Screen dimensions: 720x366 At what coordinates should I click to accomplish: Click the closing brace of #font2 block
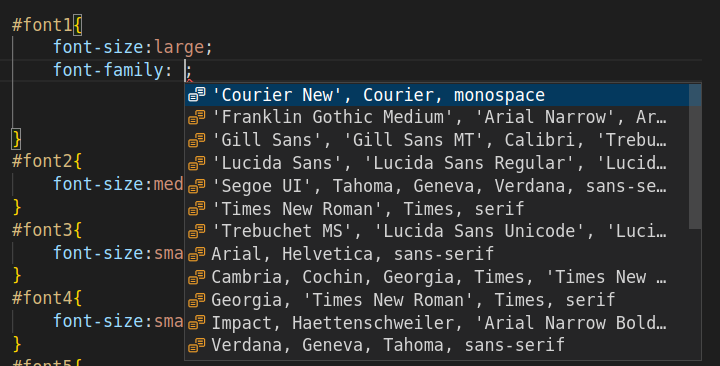17,207
